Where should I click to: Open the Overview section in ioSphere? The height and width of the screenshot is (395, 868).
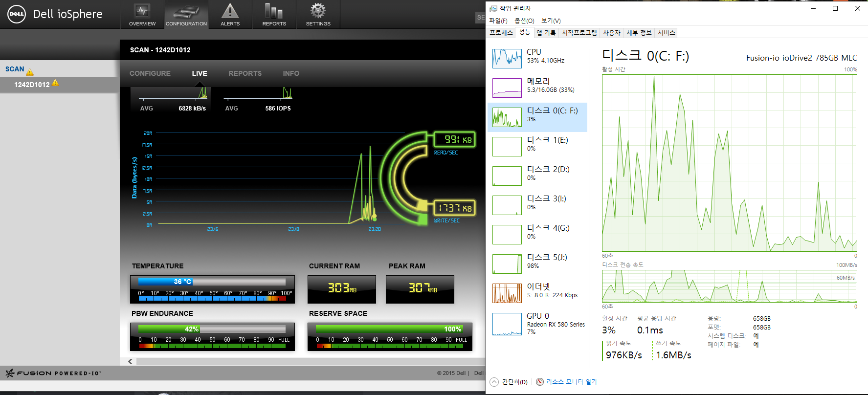(x=142, y=14)
